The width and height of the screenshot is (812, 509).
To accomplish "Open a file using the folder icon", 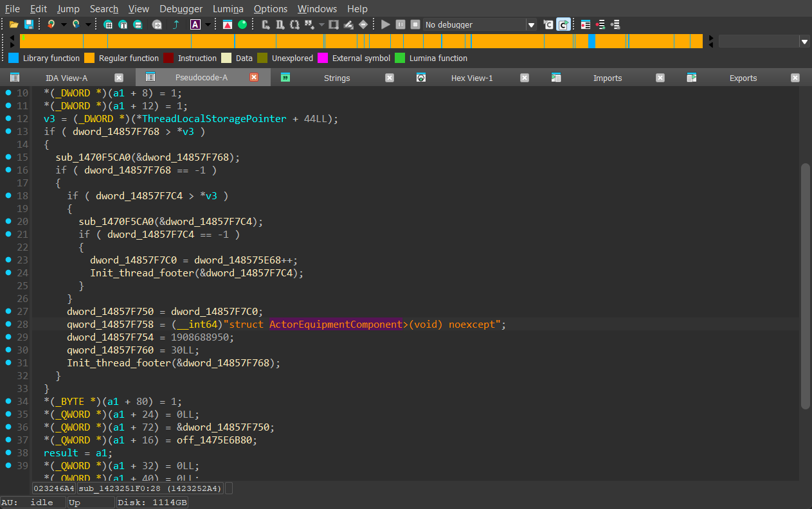I will (13, 24).
